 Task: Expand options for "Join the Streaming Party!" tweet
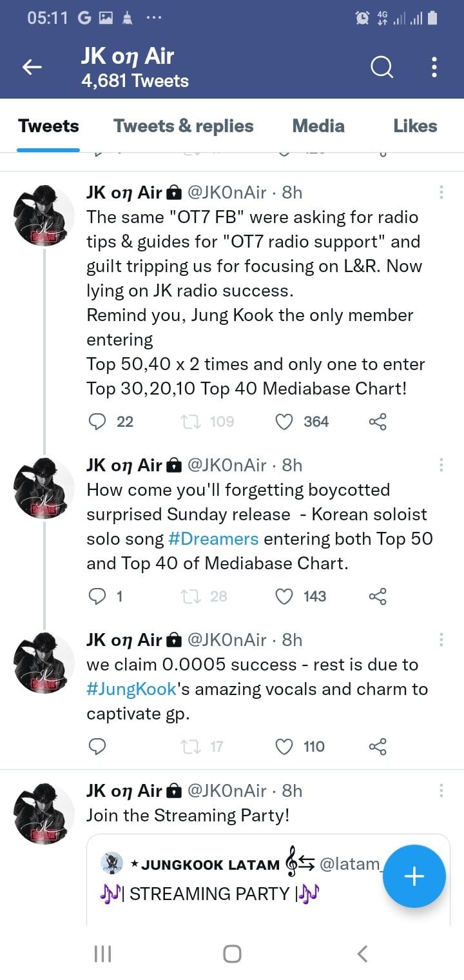click(441, 791)
